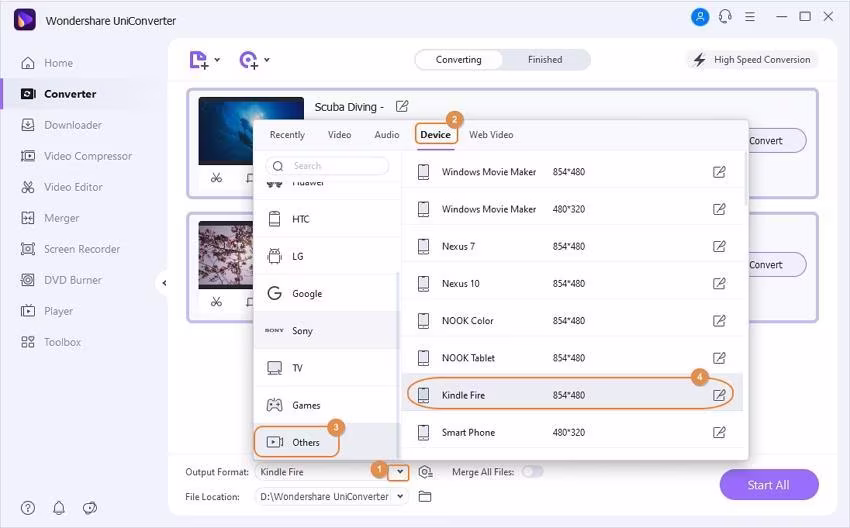Open the Output Format dropdown arrow
This screenshot has height=528, width=850.
coord(400,472)
